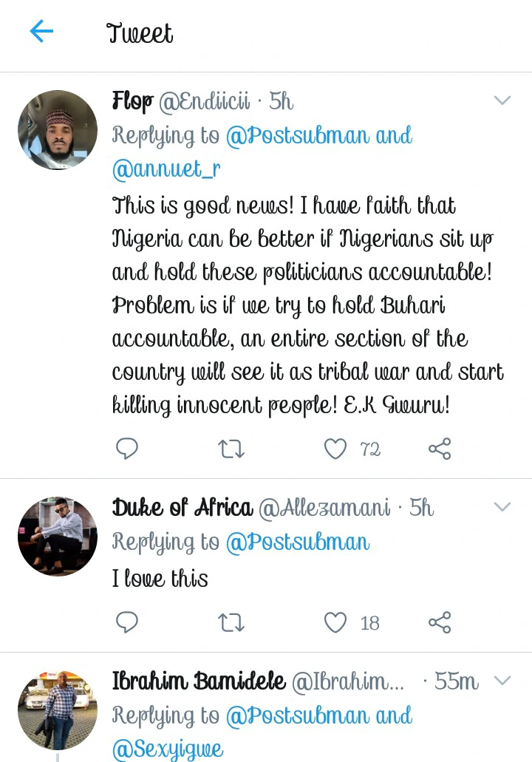The width and height of the screenshot is (532, 762).
Task: Reply to Duke of Africa's tweet
Action: click(x=127, y=622)
